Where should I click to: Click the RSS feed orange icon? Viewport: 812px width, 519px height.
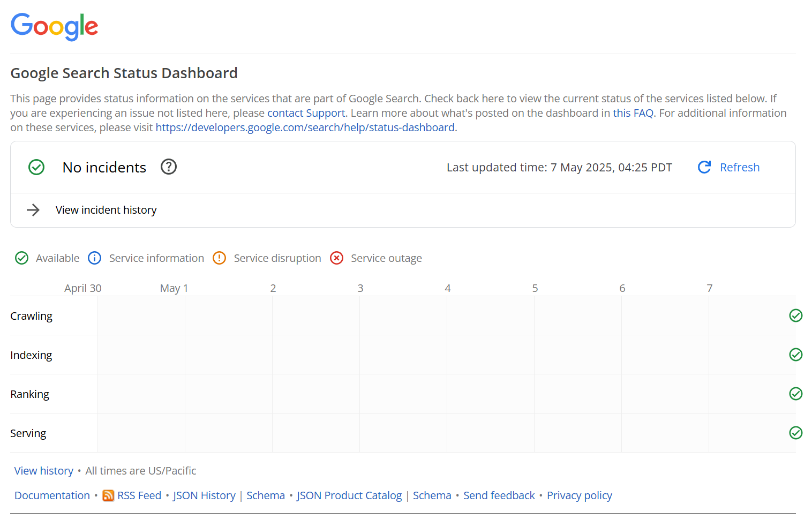pyautogui.click(x=108, y=495)
